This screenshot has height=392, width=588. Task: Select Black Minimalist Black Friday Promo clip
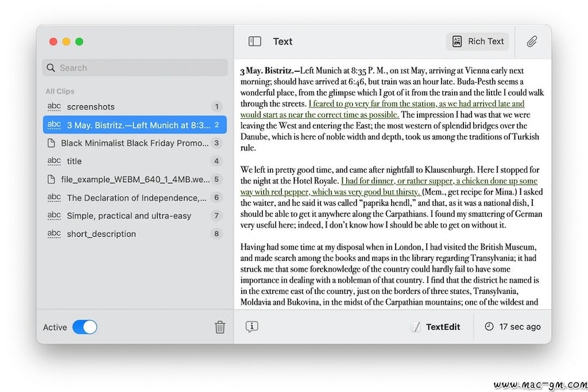(x=135, y=143)
